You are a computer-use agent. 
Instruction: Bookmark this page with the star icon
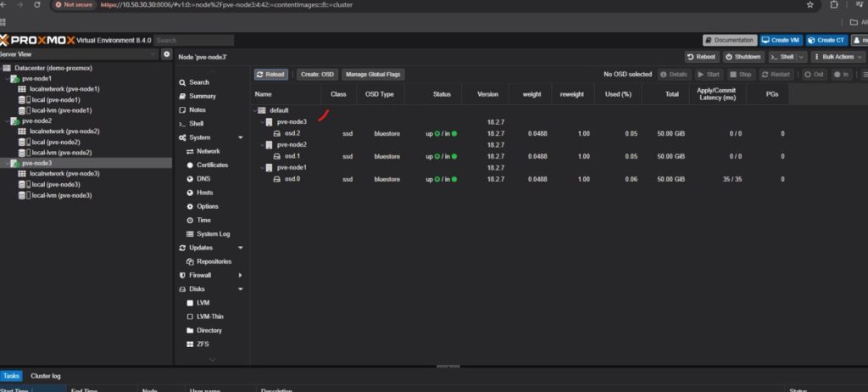810,4
